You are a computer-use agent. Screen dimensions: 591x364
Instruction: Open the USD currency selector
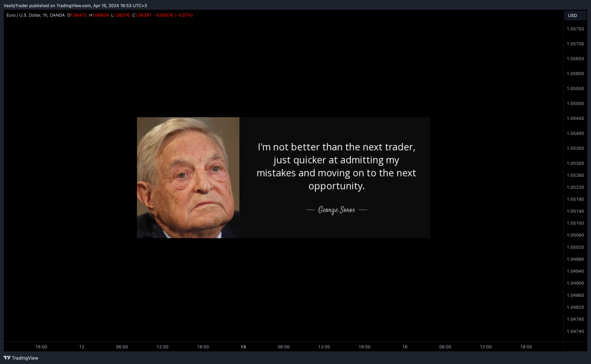click(575, 15)
